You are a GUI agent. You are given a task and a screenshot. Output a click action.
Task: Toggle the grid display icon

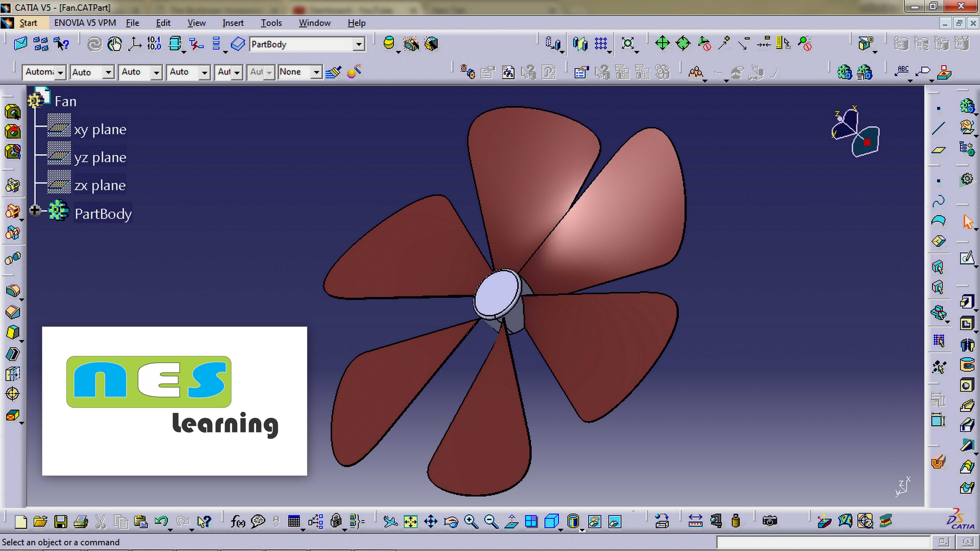601,43
